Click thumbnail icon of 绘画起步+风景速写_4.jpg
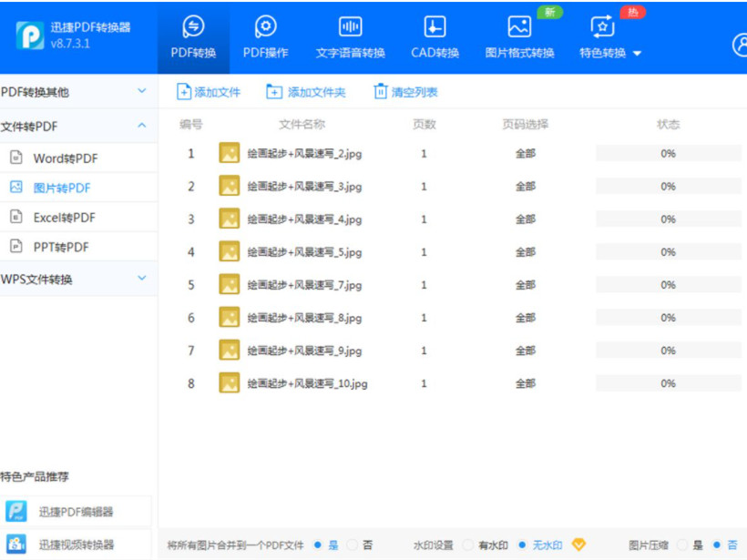The width and height of the screenshot is (747, 560). [x=230, y=219]
